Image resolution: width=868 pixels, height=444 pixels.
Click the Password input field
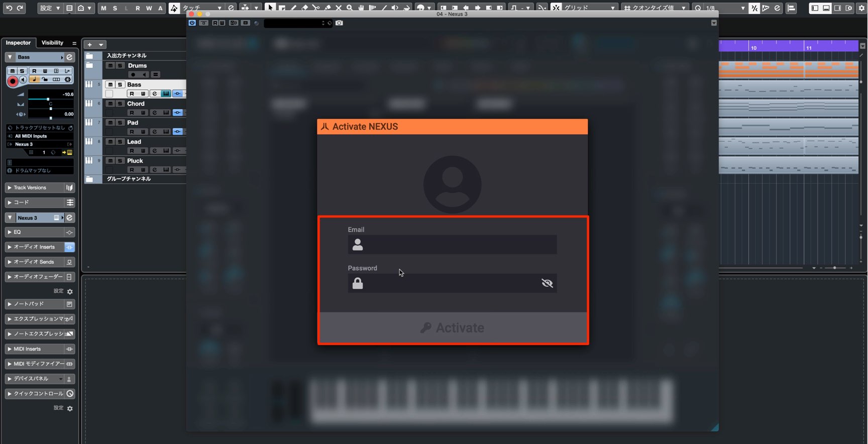click(x=452, y=283)
